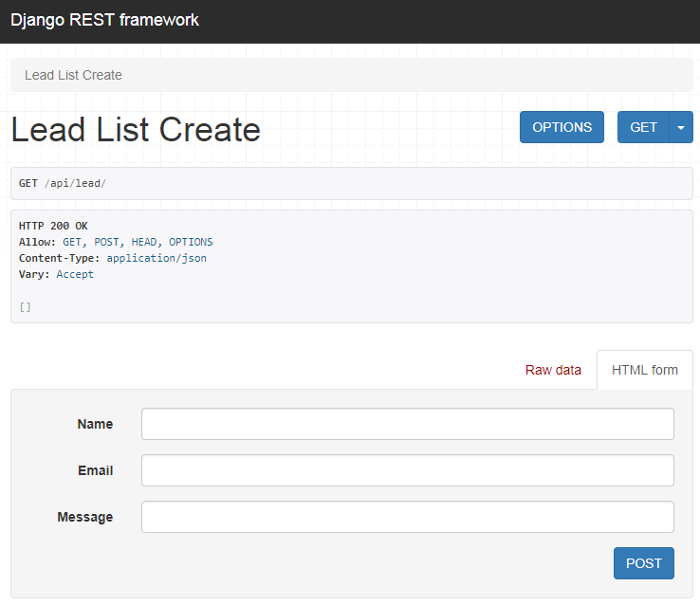Click the GET request button
700x605 pixels.
643,127
